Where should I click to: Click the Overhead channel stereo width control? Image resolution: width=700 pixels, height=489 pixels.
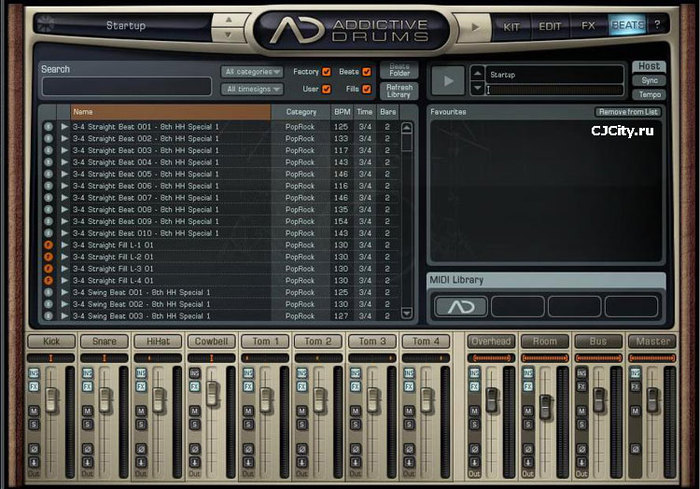point(491,358)
